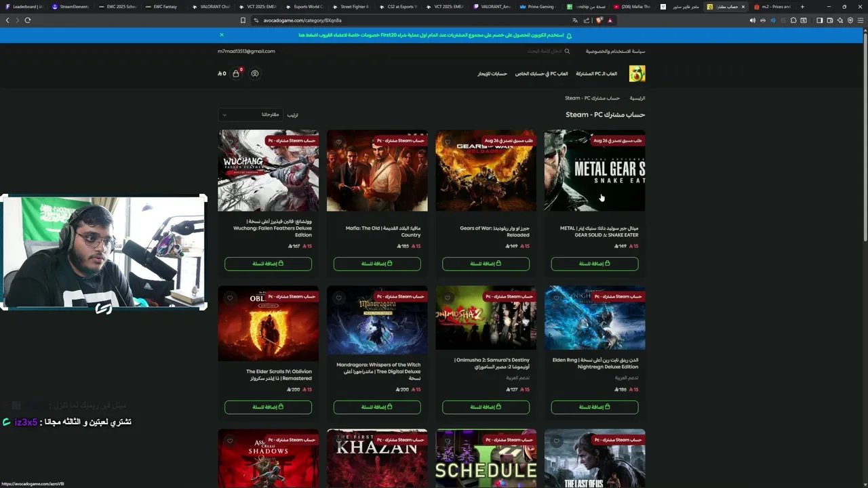Switch to the CS2 at Esports browser tab

point(400,7)
